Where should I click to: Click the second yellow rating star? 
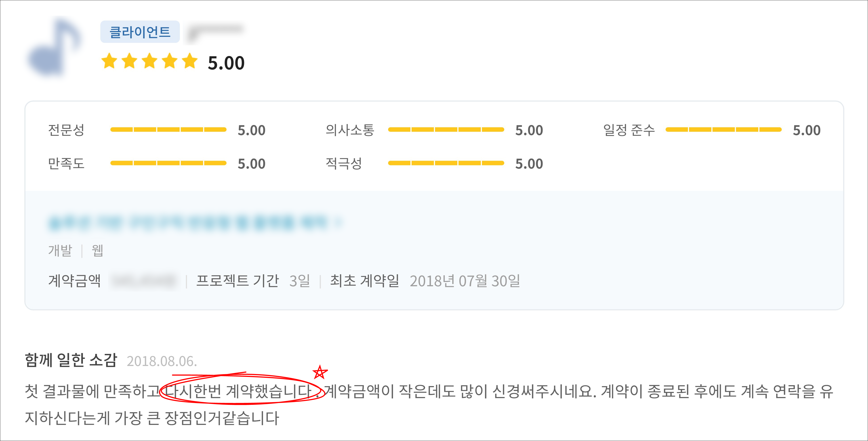129,61
